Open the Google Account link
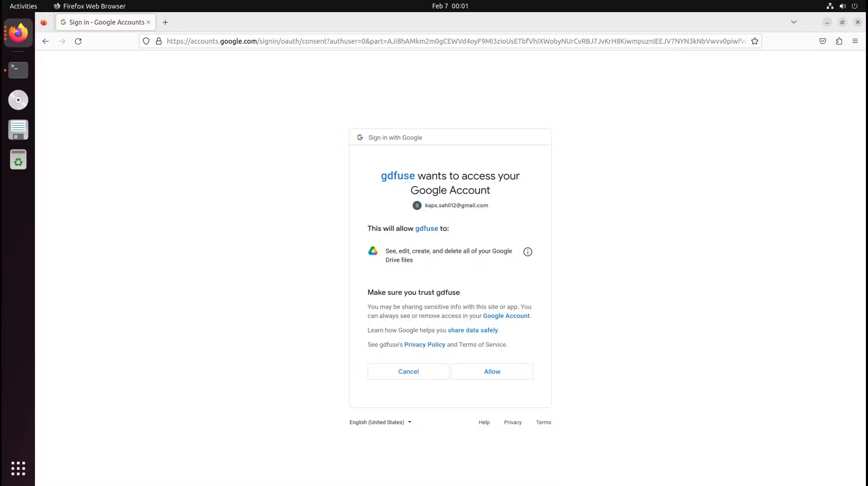The image size is (868, 486). point(506,316)
